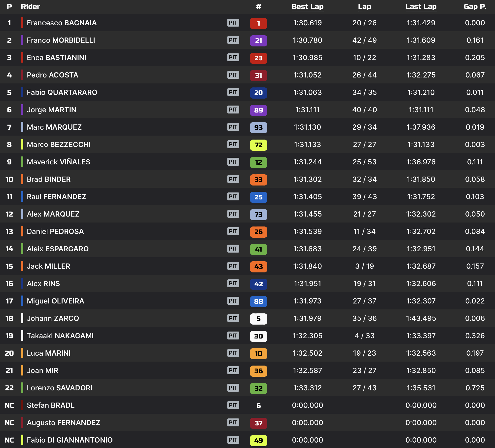
Task: Click Maverick Viñales's green team color bar
Action: [22, 162]
